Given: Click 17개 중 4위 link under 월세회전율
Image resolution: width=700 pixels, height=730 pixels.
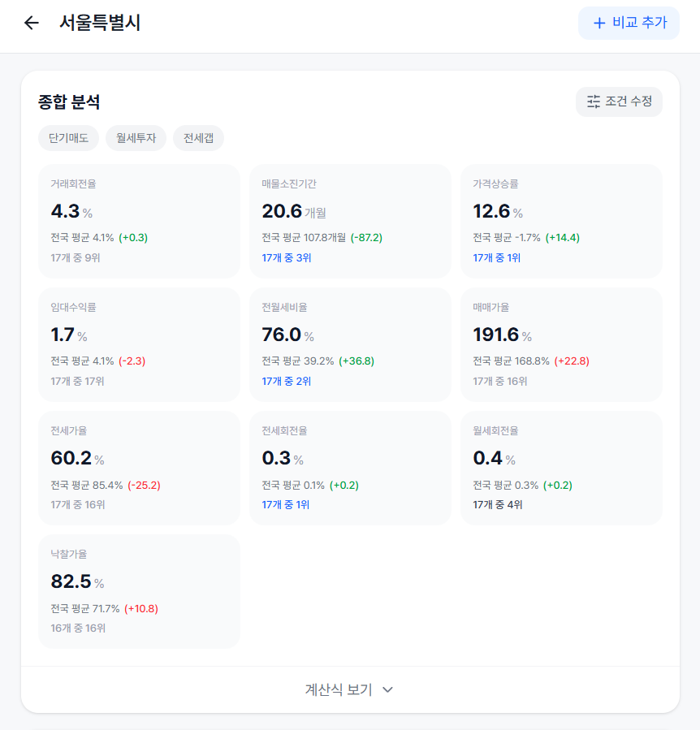Looking at the screenshot, I should point(499,504).
